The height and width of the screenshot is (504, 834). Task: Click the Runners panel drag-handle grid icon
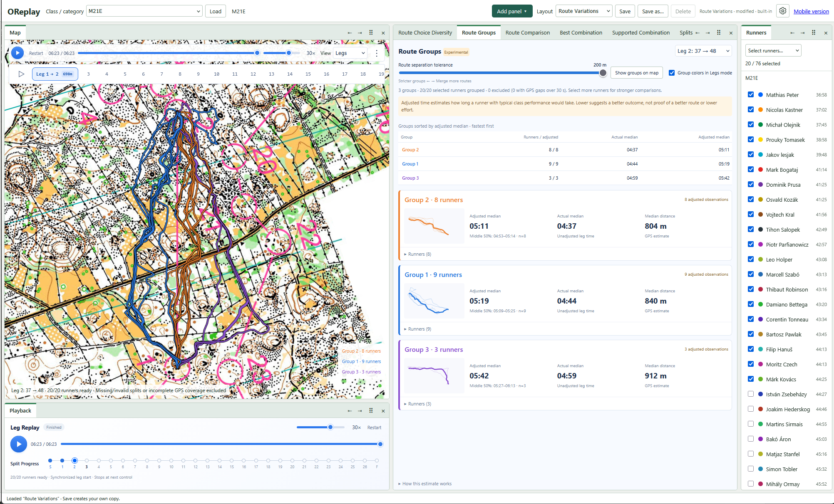[814, 33]
